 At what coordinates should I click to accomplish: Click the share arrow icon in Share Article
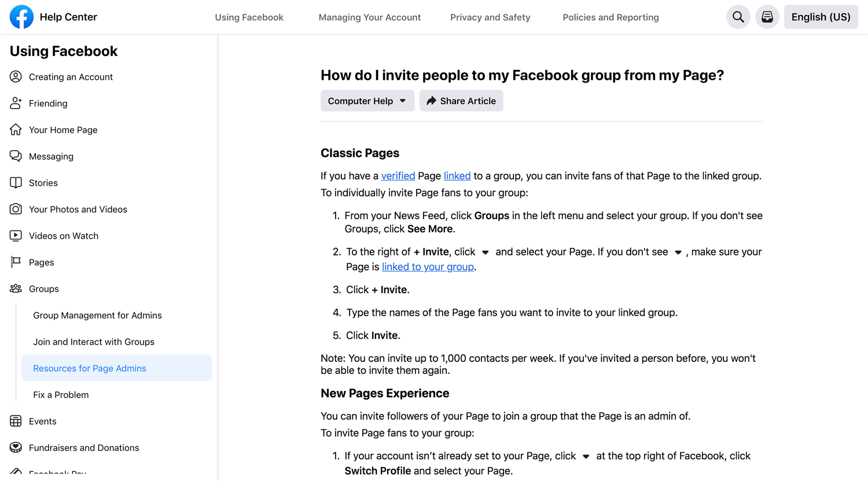pyautogui.click(x=431, y=101)
